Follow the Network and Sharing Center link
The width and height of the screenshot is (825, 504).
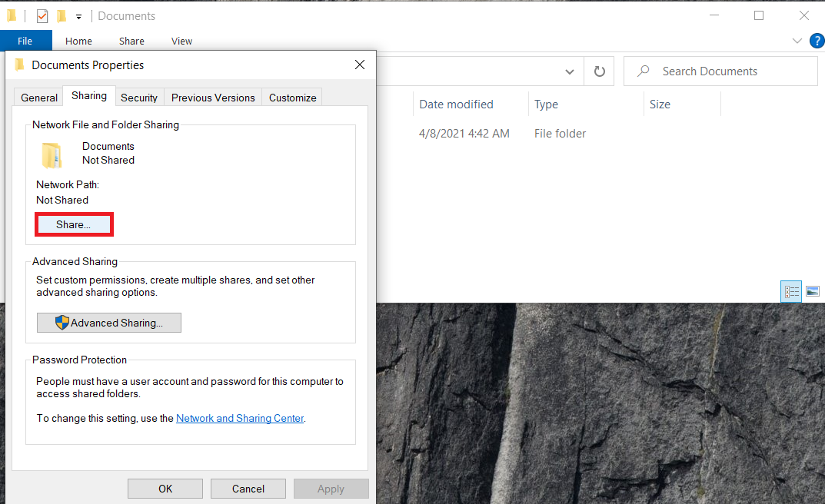point(239,418)
